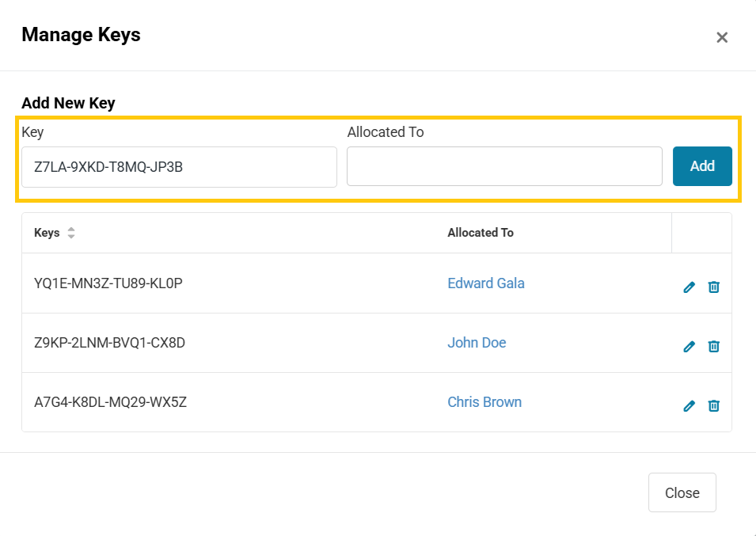Click the A7G4-K8DL-MQ29-WX5Z key cell
The image size is (756, 536).
coord(110,401)
